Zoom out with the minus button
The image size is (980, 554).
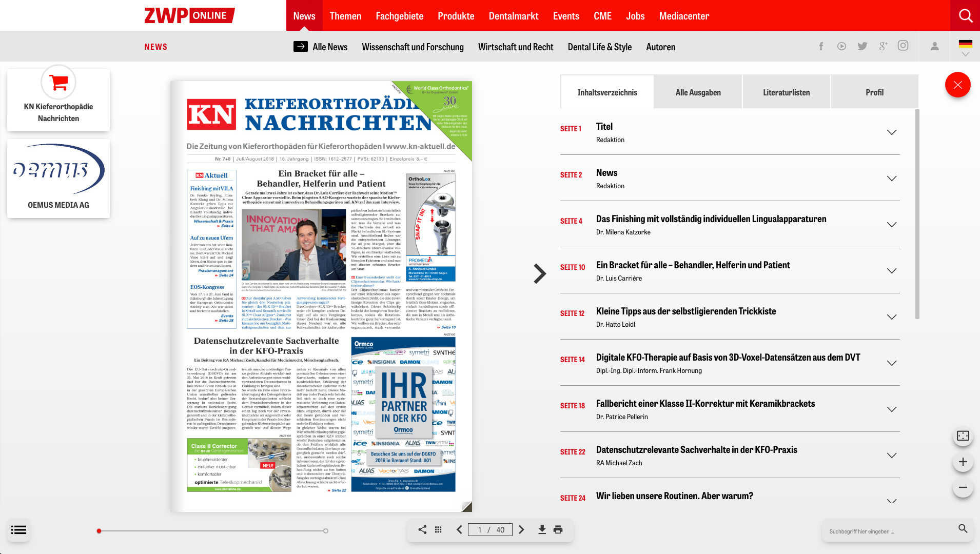tap(963, 487)
